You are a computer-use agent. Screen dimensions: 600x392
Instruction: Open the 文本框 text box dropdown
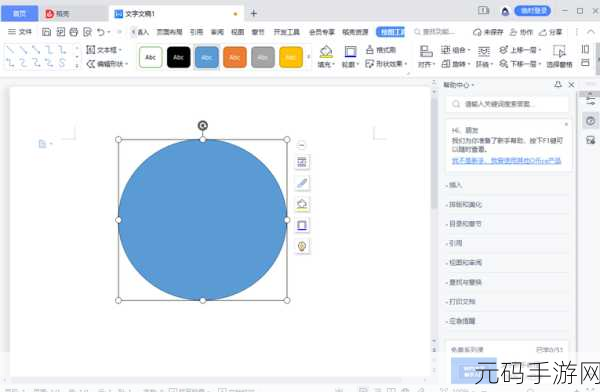coord(104,50)
